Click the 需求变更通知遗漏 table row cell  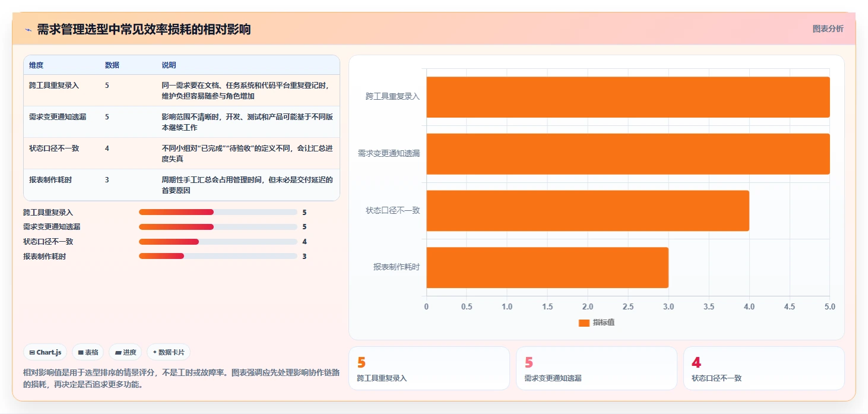click(58, 117)
